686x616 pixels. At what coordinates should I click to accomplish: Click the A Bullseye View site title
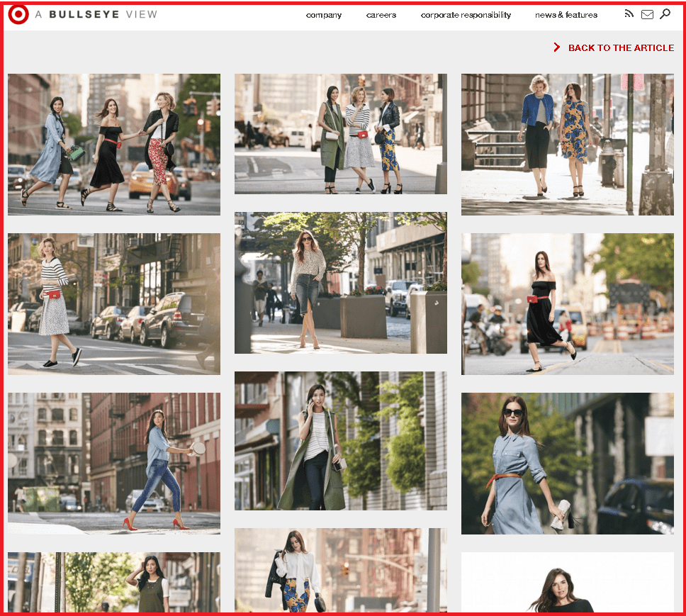click(x=96, y=15)
